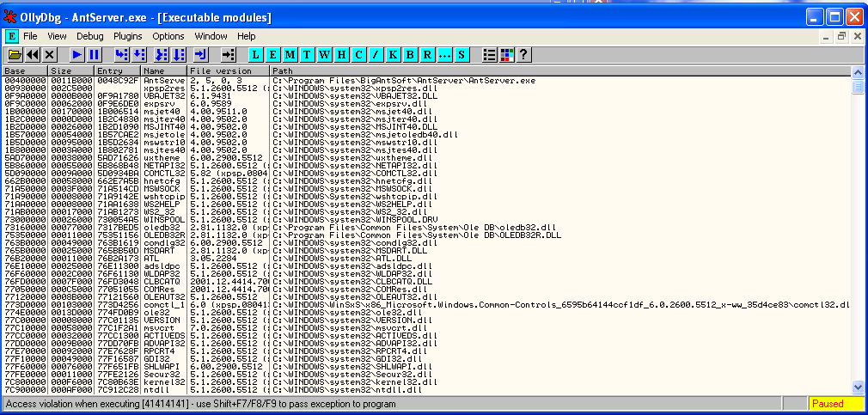Click the Open file toolbar icon
868x415 pixels.
click(x=15, y=54)
